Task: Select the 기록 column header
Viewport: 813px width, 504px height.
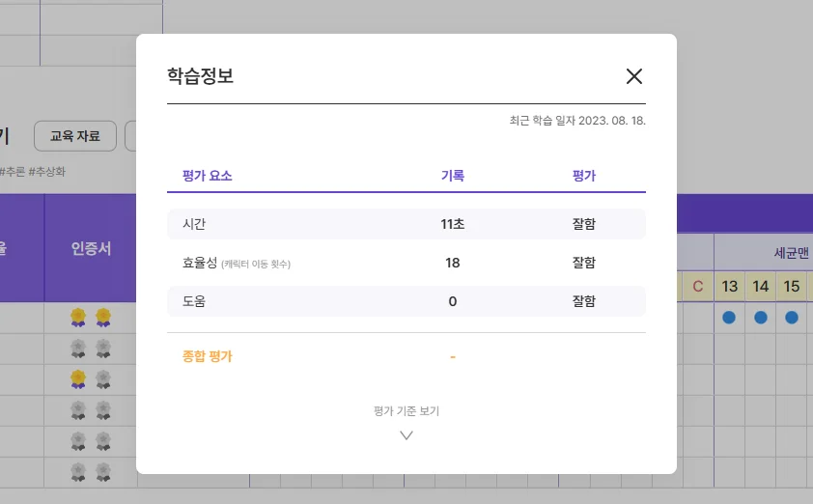Action: click(x=452, y=176)
